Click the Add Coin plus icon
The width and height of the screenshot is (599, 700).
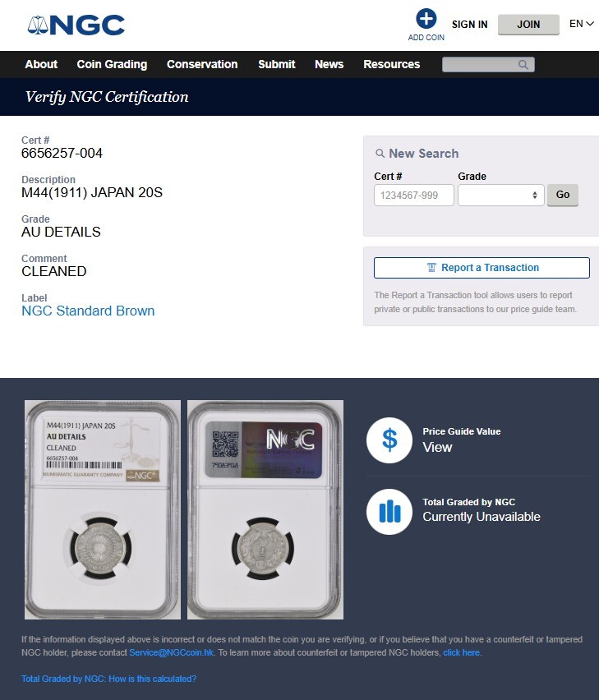(426, 19)
